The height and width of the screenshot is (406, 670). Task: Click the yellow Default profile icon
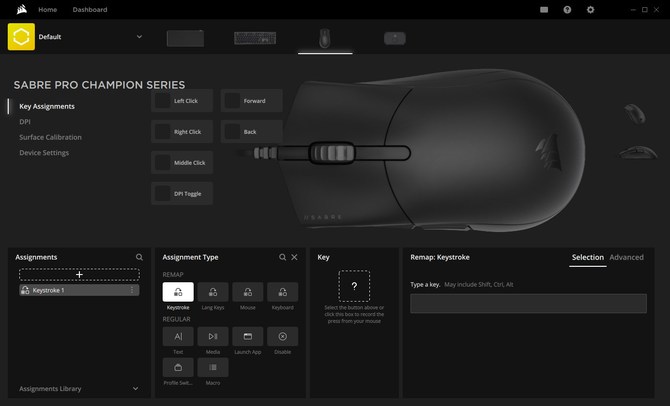click(x=21, y=37)
